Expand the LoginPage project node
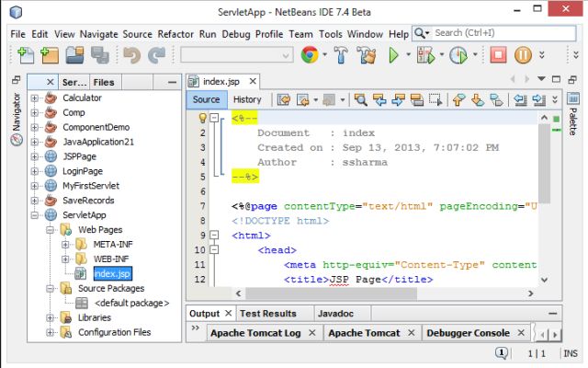 click(35, 171)
